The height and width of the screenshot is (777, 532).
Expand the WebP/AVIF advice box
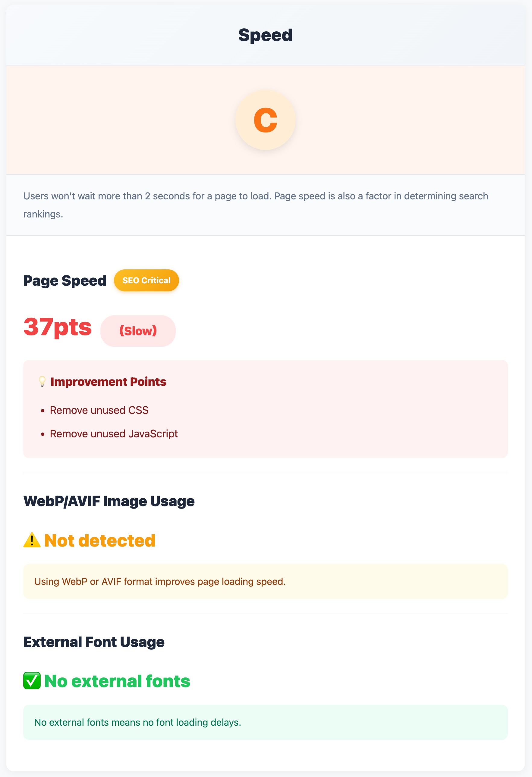click(x=265, y=581)
